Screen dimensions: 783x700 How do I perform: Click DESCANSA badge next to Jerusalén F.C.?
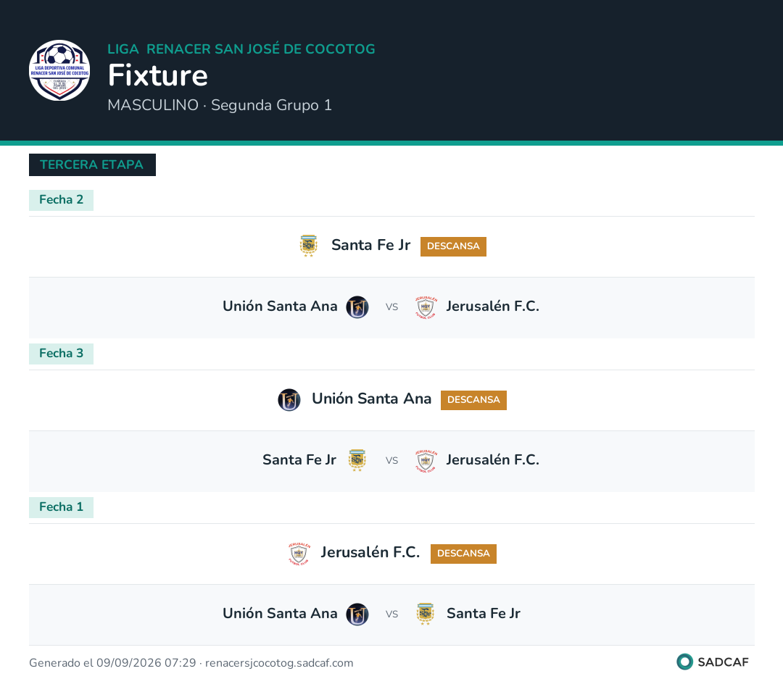pyautogui.click(x=463, y=554)
